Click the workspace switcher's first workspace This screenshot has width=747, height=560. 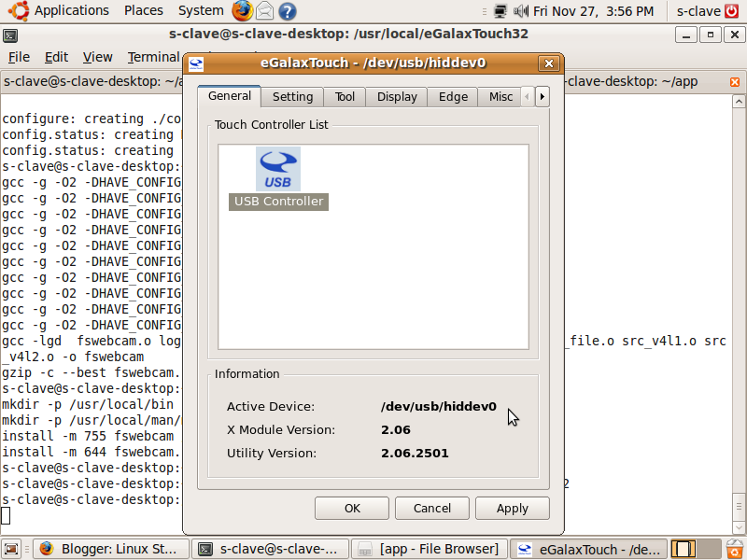[684, 549]
